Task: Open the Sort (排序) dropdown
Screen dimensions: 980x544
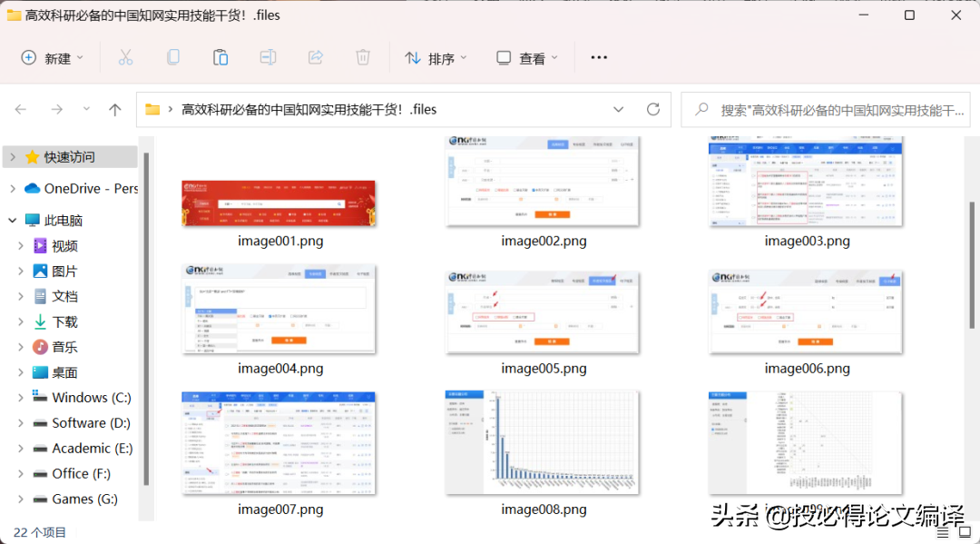Action: click(x=436, y=58)
